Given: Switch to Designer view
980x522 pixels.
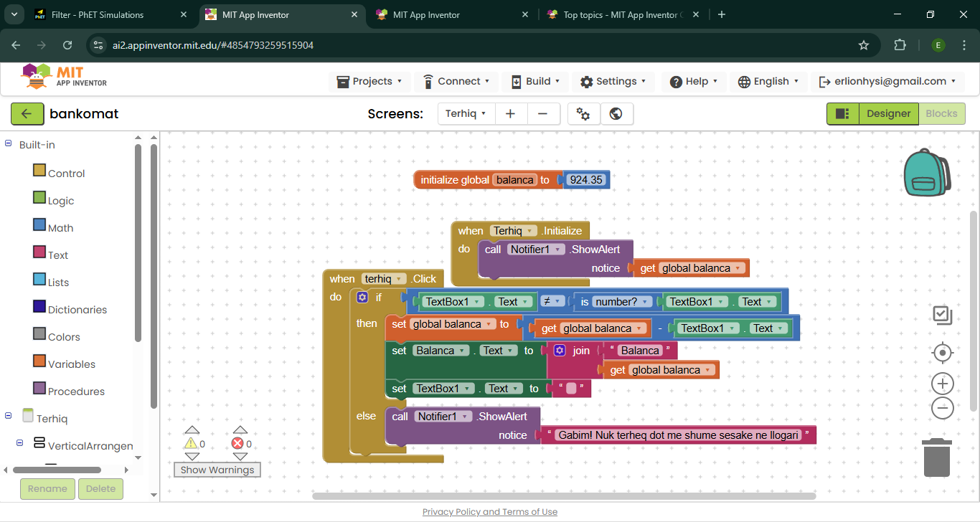Looking at the screenshot, I should (888, 113).
